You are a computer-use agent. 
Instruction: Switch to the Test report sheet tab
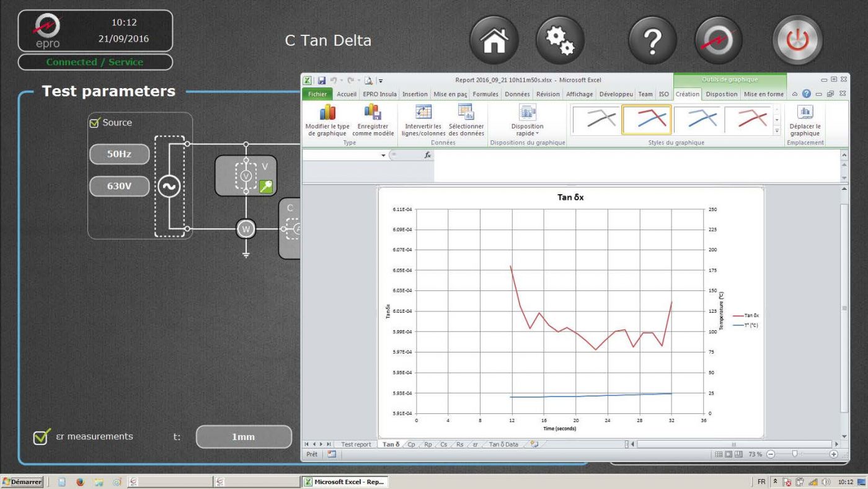tap(356, 444)
